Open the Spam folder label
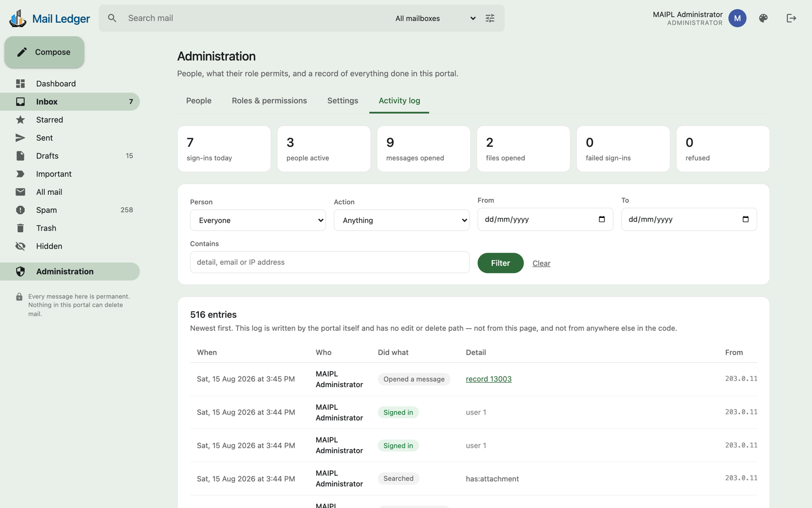Image resolution: width=812 pixels, height=508 pixels. click(x=46, y=210)
